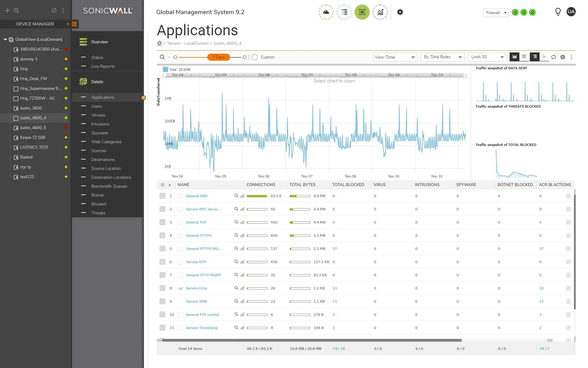Click the 7 Days time range slider pill
588x368 pixels.
click(218, 57)
